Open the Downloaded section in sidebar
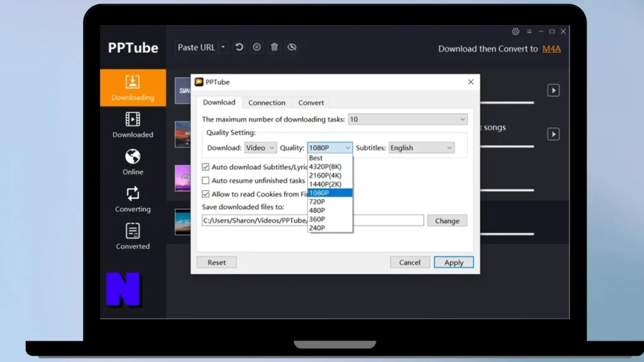 (x=133, y=125)
